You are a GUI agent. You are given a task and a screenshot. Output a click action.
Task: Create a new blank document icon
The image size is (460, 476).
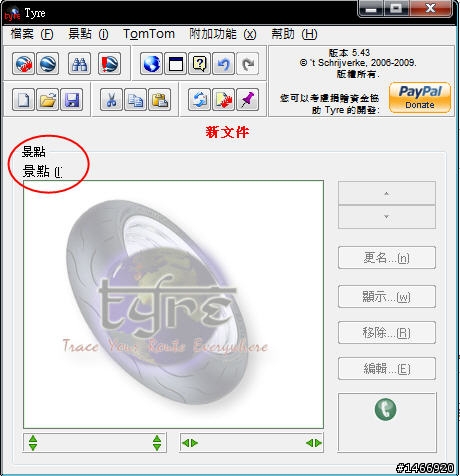[23, 99]
